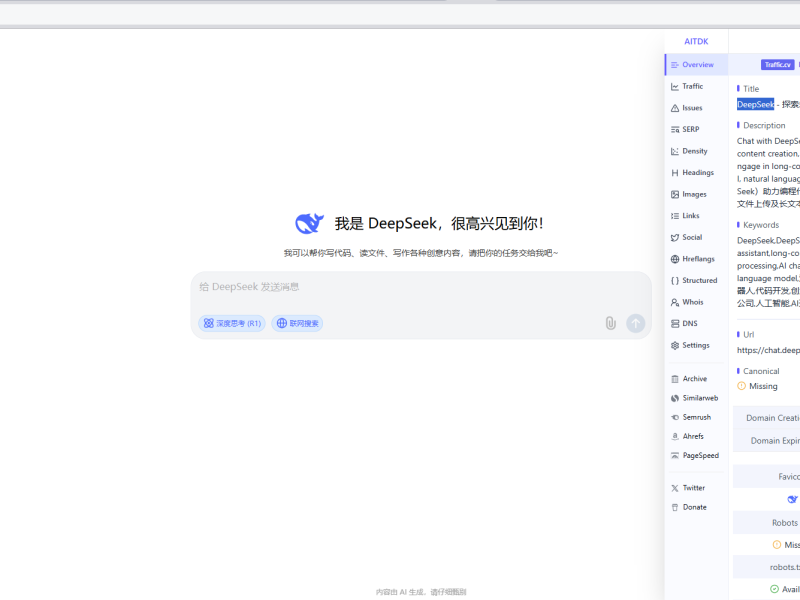Click the Keywords heading
Viewport: 800px width, 600px height.
[761, 225]
